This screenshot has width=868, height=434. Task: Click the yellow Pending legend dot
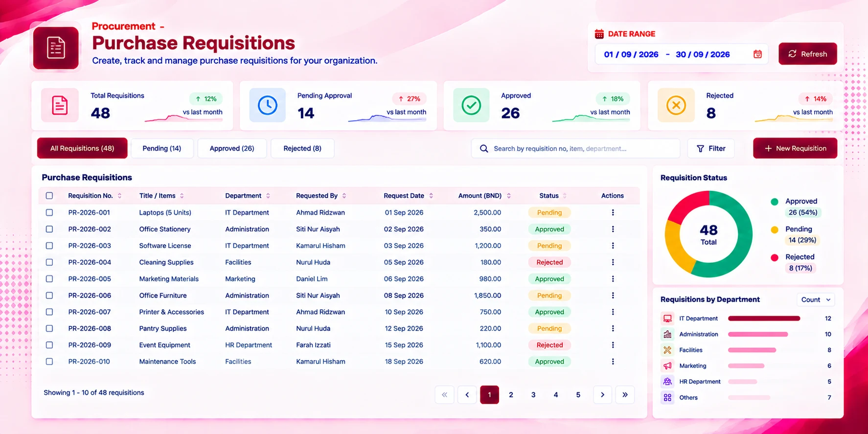coord(775,229)
